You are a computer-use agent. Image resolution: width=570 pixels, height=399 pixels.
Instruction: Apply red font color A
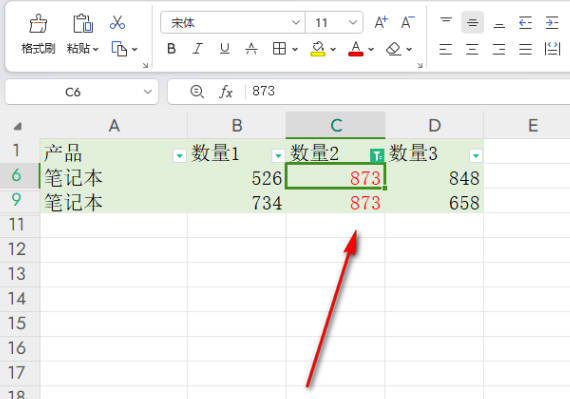coord(356,49)
